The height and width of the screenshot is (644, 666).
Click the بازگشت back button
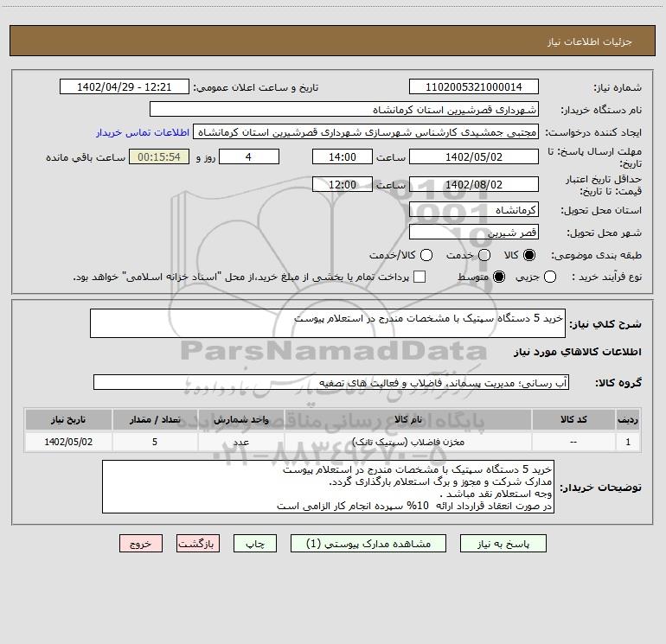[198, 544]
